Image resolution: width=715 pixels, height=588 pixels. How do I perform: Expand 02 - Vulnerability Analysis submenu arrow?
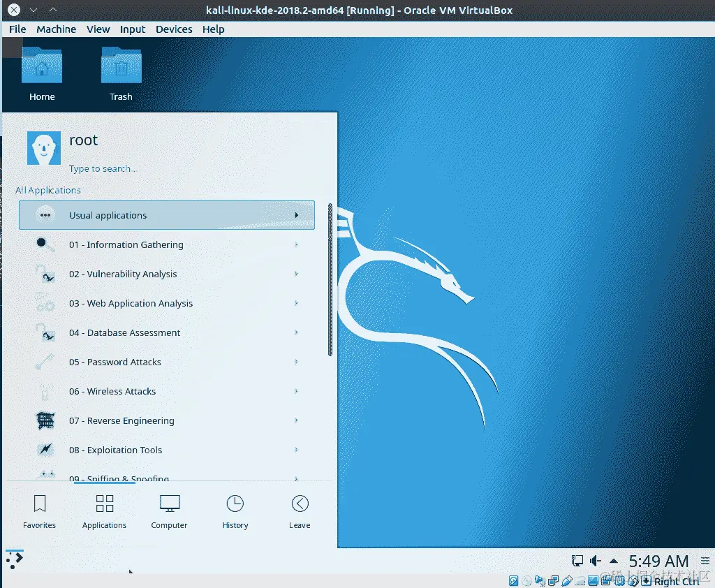click(x=296, y=274)
